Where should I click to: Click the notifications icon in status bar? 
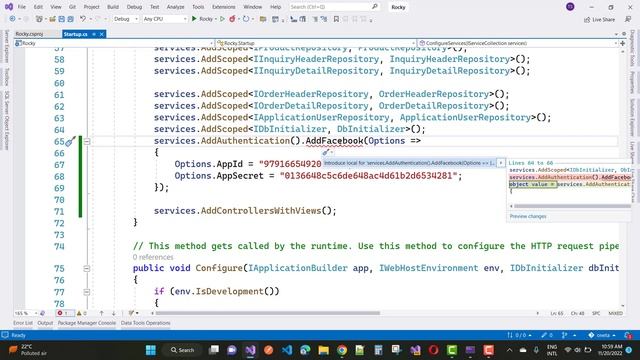coord(629,335)
